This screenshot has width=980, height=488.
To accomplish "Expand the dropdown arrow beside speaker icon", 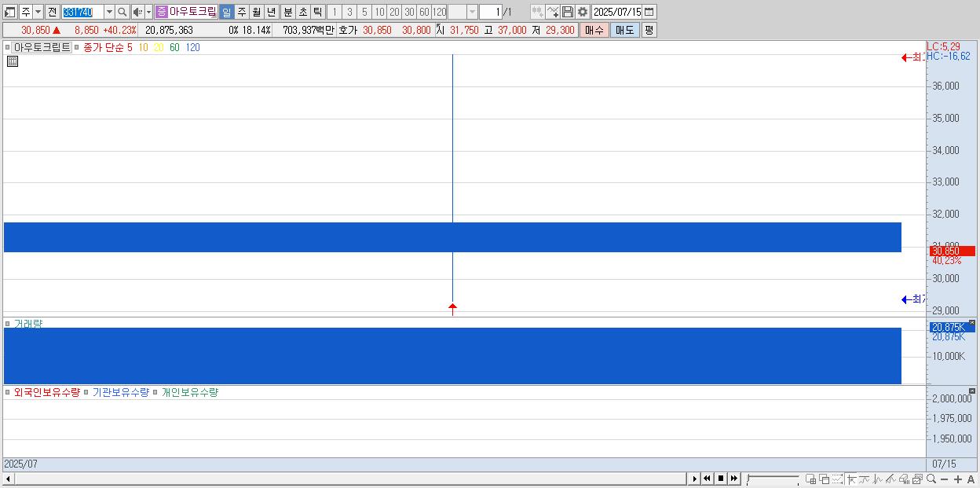I will pos(148,12).
